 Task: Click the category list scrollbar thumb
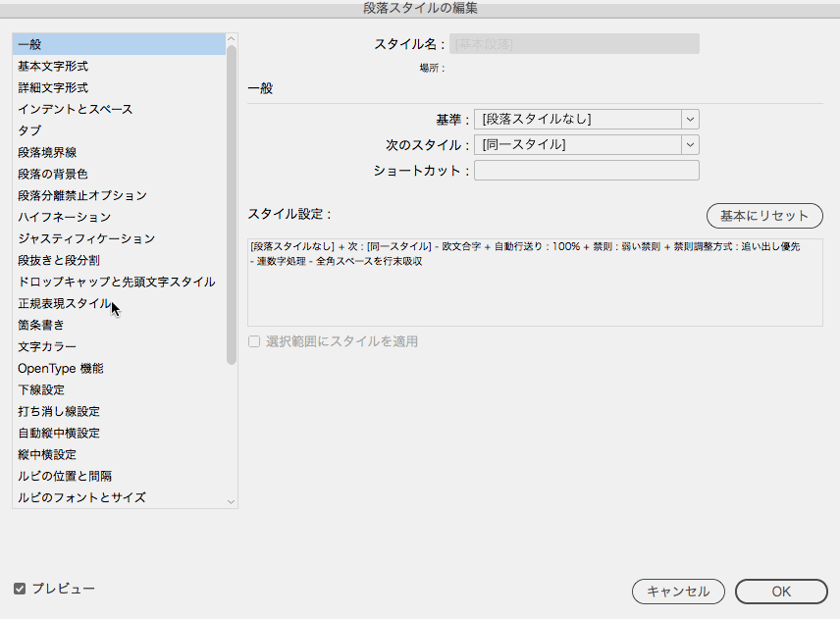click(232, 205)
